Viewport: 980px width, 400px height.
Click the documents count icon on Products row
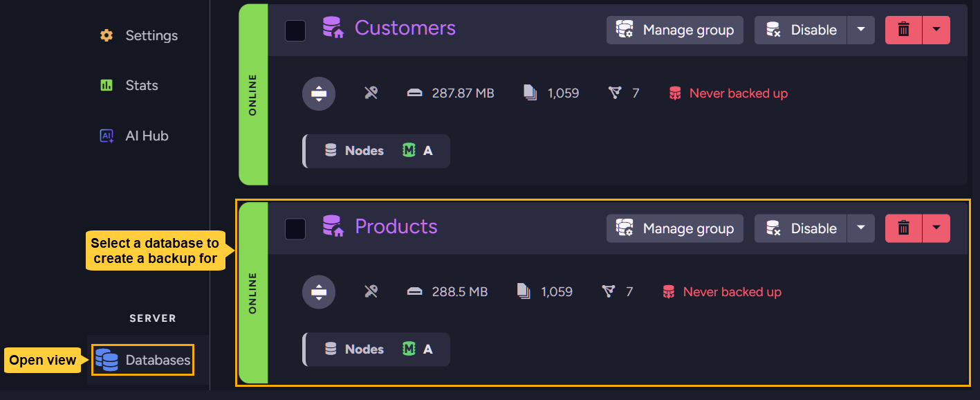[x=524, y=291]
